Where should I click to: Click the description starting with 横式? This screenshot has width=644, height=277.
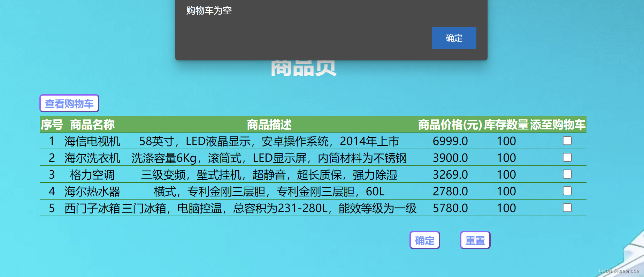coord(269,192)
